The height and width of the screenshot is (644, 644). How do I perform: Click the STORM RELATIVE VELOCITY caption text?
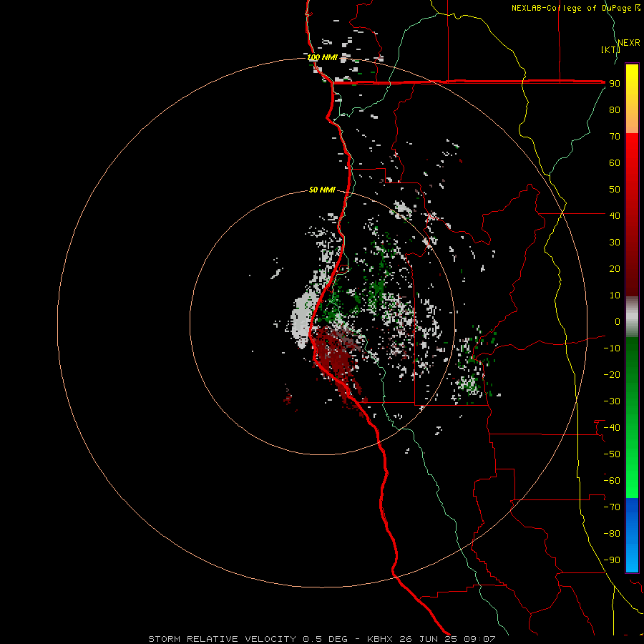pyautogui.click(x=222, y=639)
